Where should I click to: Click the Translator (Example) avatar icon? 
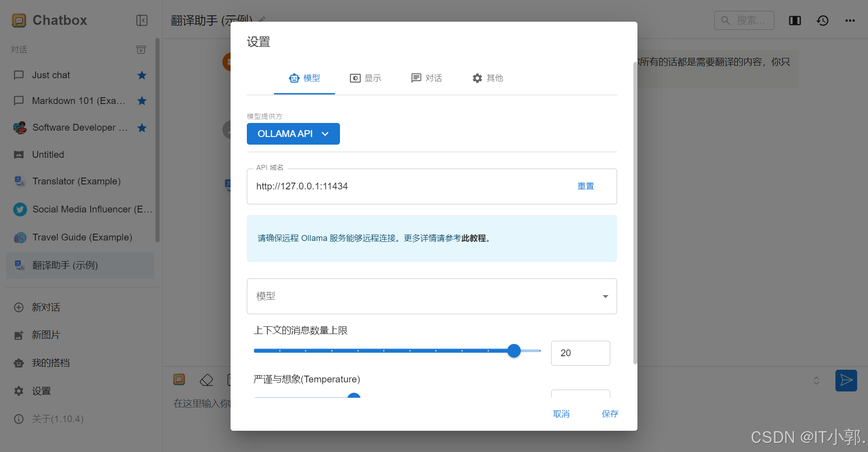pyautogui.click(x=19, y=181)
